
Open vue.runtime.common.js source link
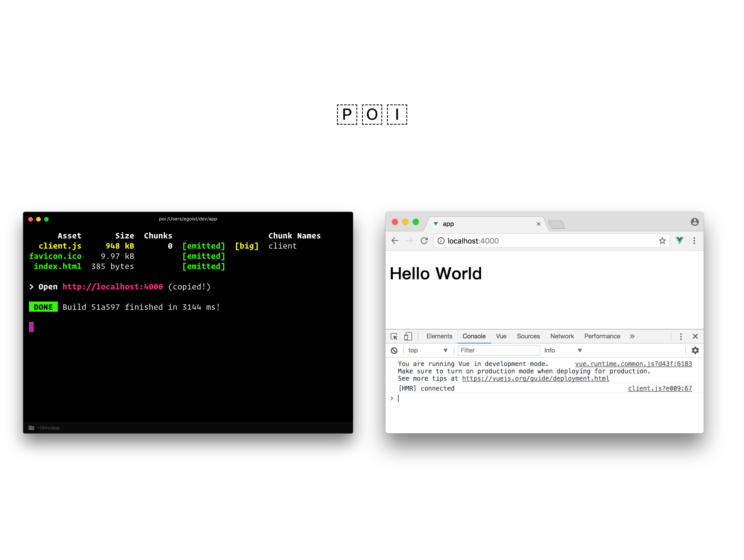[633, 364]
